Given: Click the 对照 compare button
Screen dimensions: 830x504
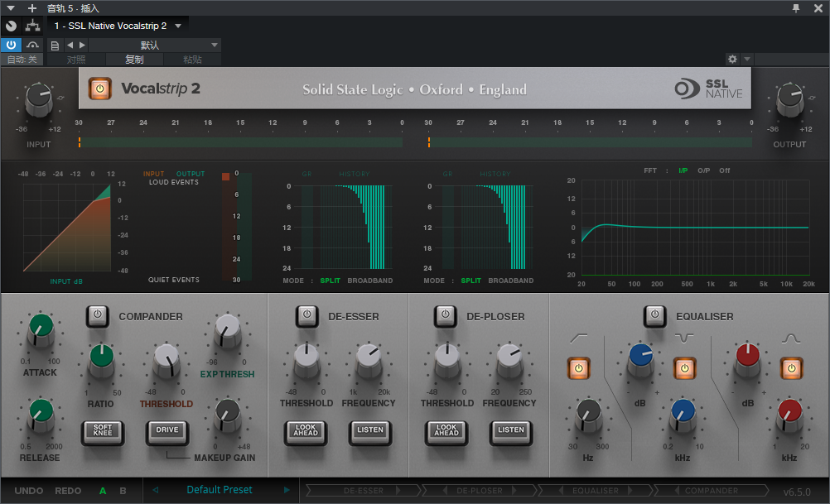Looking at the screenshot, I should (76, 60).
